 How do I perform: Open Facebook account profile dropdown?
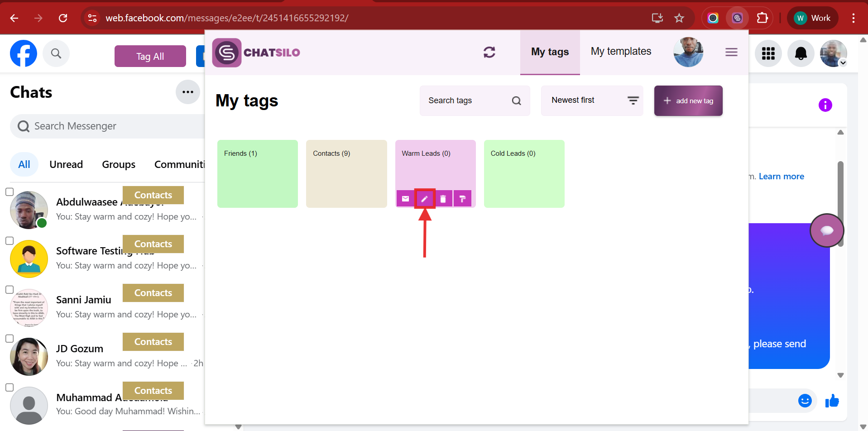click(834, 53)
